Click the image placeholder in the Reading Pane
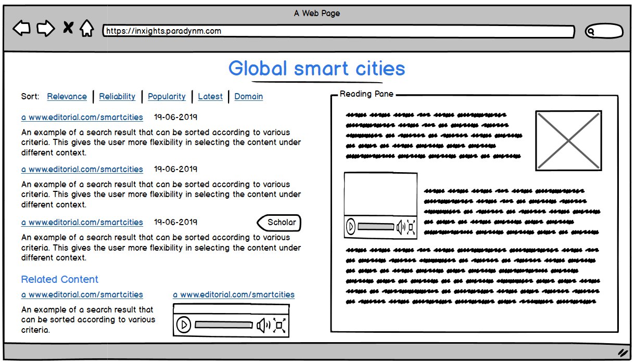635x364 pixels. (568, 140)
